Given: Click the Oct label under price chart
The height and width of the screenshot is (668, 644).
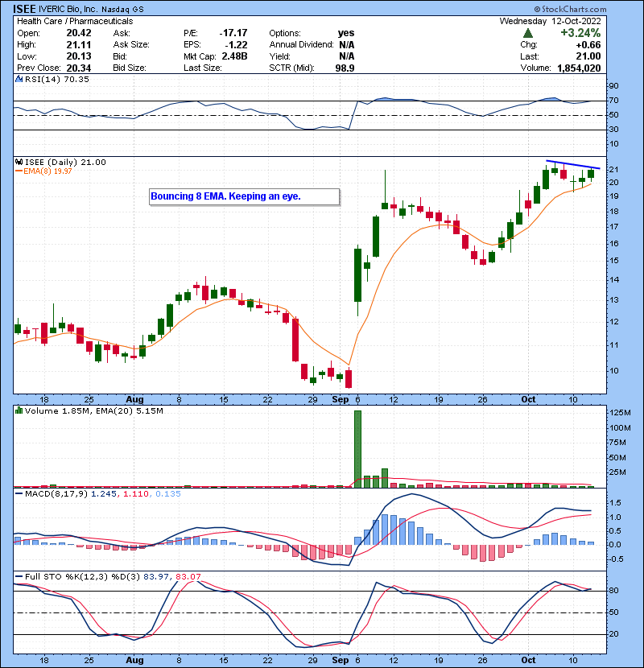Looking at the screenshot, I should point(529,400).
